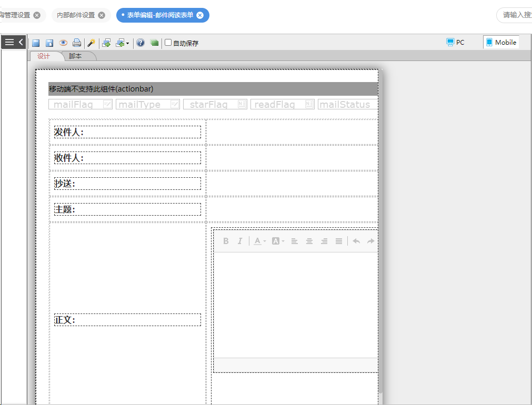
Task: Click the edit icon inside mailType field
Action: [174, 104]
